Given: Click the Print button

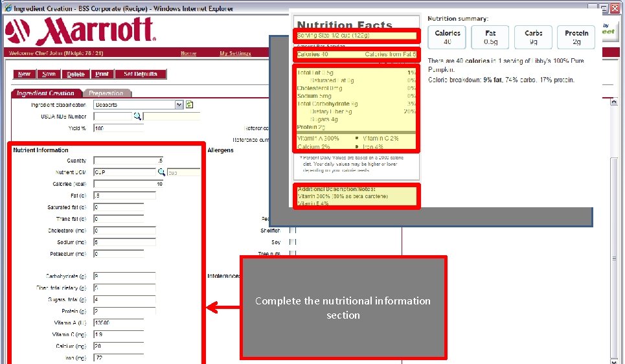Looking at the screenshot, I should (102, 74).
